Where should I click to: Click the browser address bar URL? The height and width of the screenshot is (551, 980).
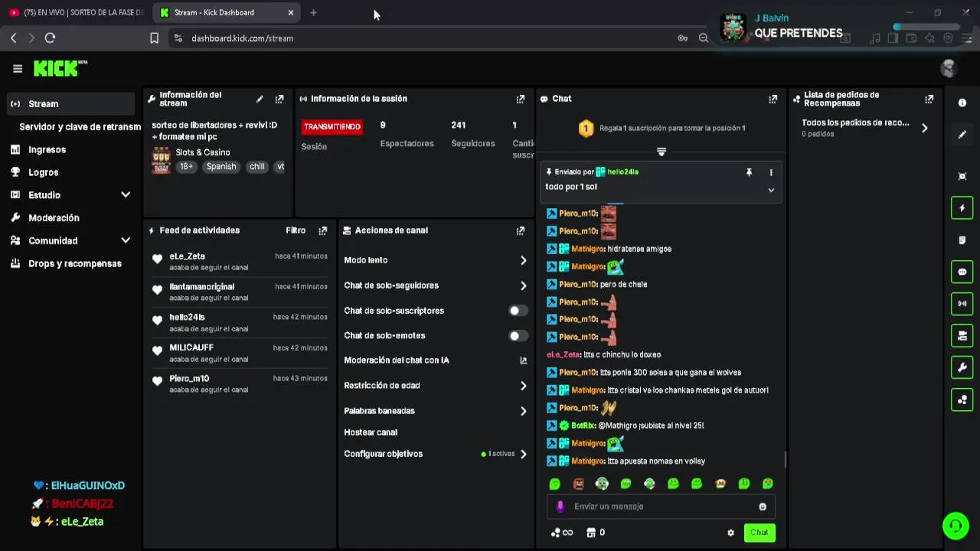click(242, 38)
